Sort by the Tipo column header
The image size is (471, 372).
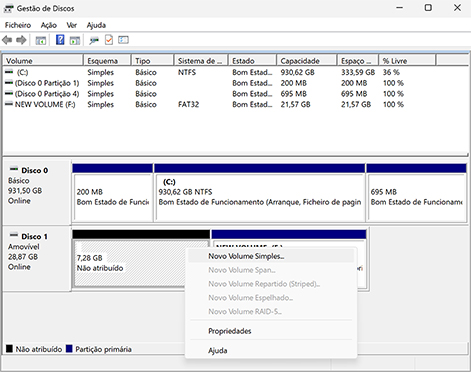[x=153, y=61]
